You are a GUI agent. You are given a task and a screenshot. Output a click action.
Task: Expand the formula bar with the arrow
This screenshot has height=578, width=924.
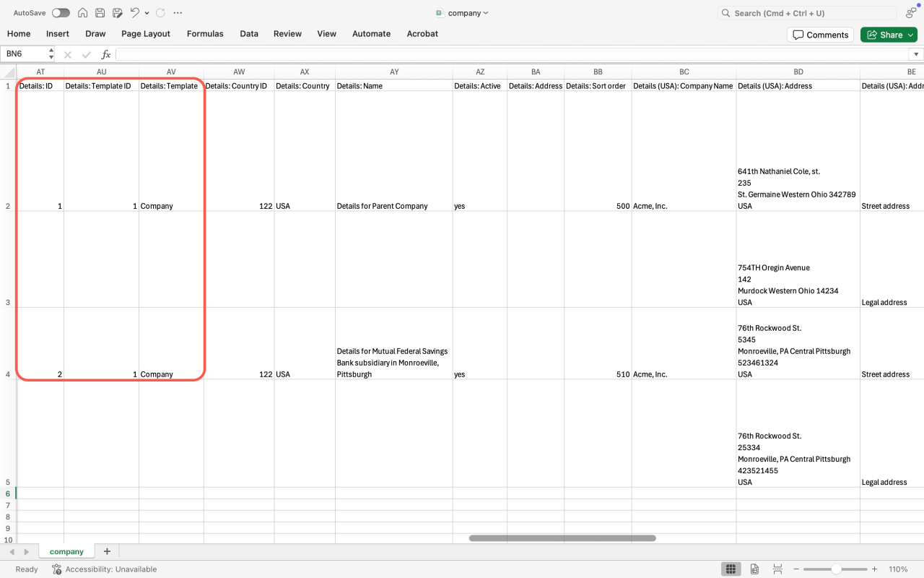pos(916,54)
